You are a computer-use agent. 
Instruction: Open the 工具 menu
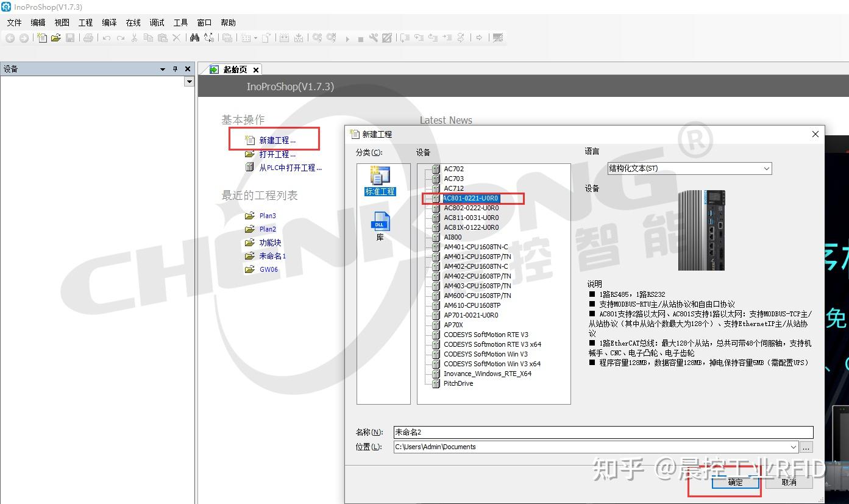(180, 23)
